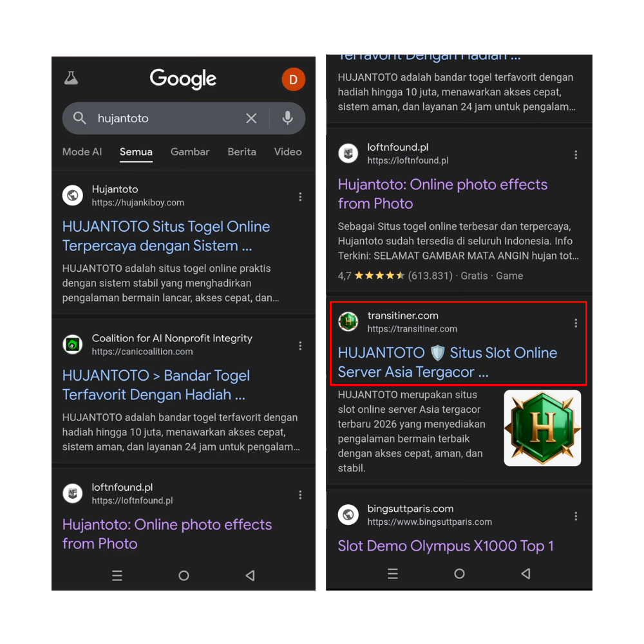
Task: Open HUJANTOTO Bandar Togel Terfavorit link
Action: pyautogui.click(x=156, y=385)
